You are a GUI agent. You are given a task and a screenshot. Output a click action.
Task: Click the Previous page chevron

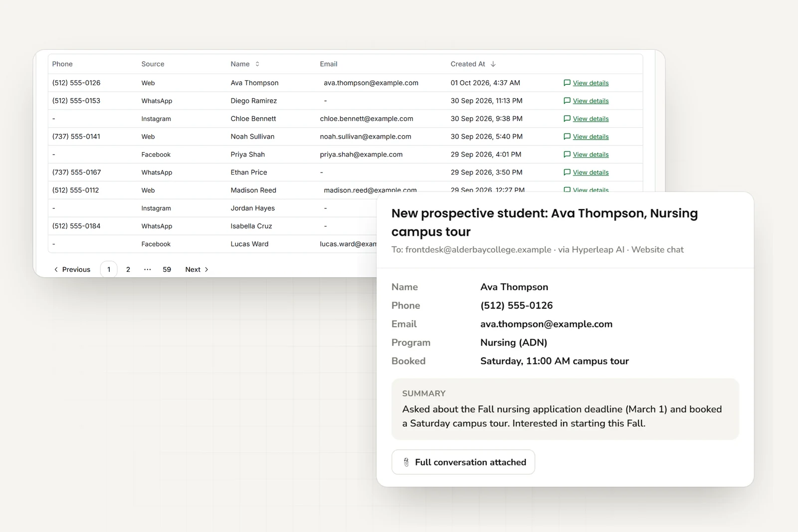pos(56,270)
